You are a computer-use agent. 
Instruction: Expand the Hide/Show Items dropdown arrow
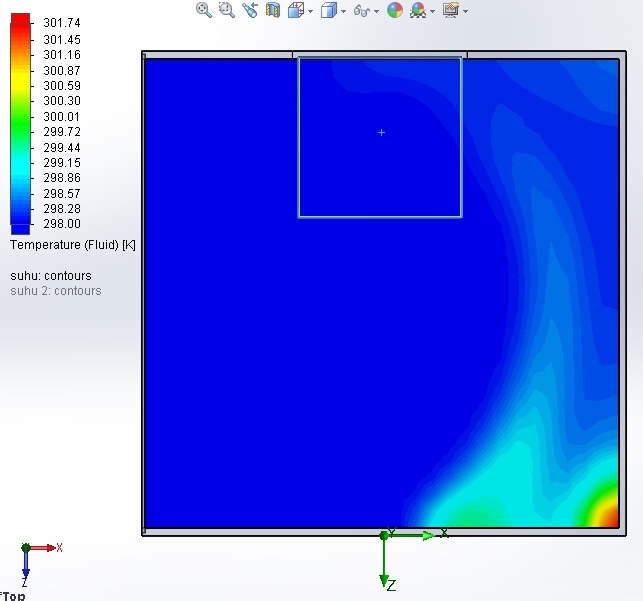click(x=376, y=11)
